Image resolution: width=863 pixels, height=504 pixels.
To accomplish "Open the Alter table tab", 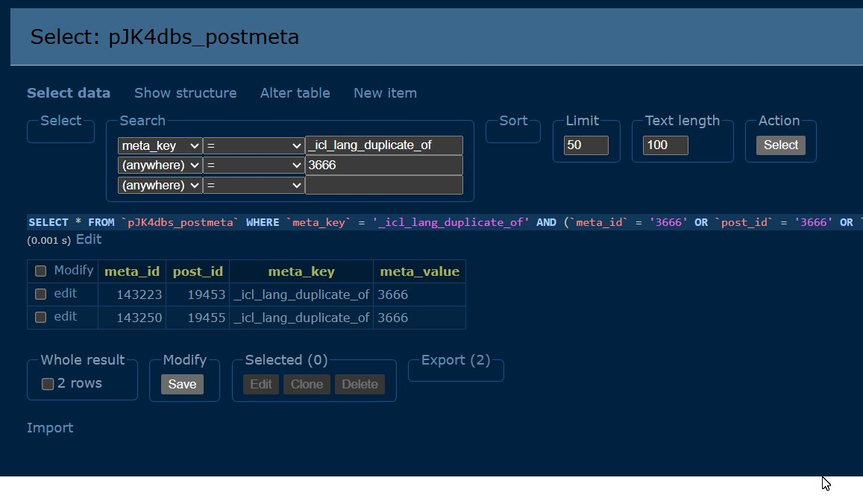I will (x=295, y=93).
